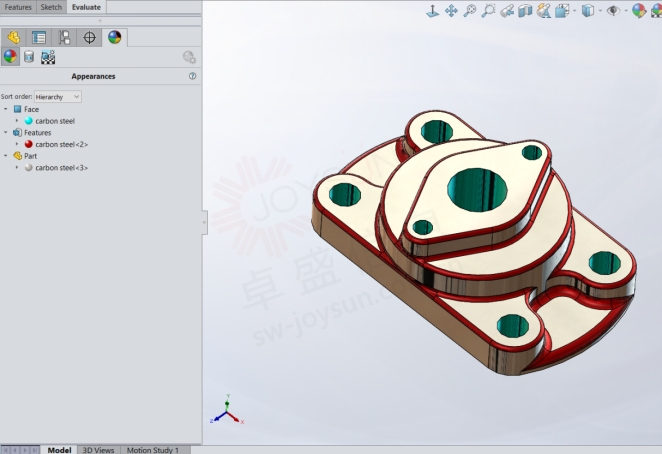662x454 pixels.
Task: Expand the carbon steel<2> appearance item
Action: click(17, 144)
